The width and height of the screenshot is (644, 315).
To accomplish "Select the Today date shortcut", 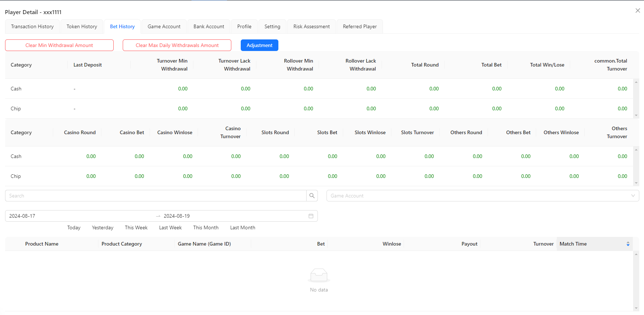I will tap(74, 227).
